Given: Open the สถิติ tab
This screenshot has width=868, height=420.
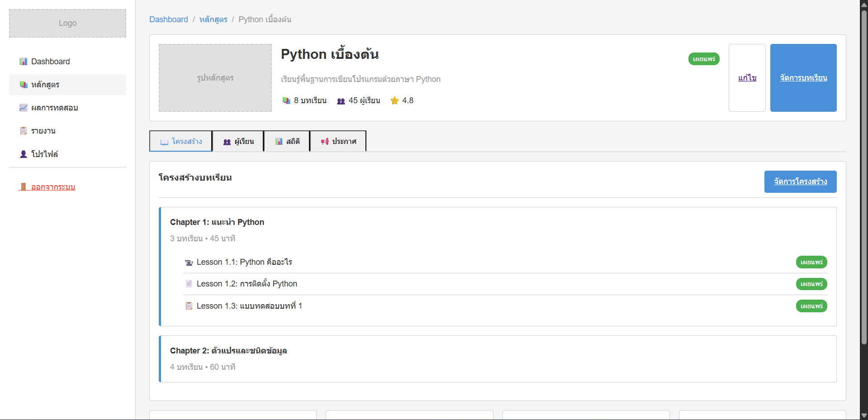Looking at the screenshot, I should pyautogui.click(x=287, y=141).
